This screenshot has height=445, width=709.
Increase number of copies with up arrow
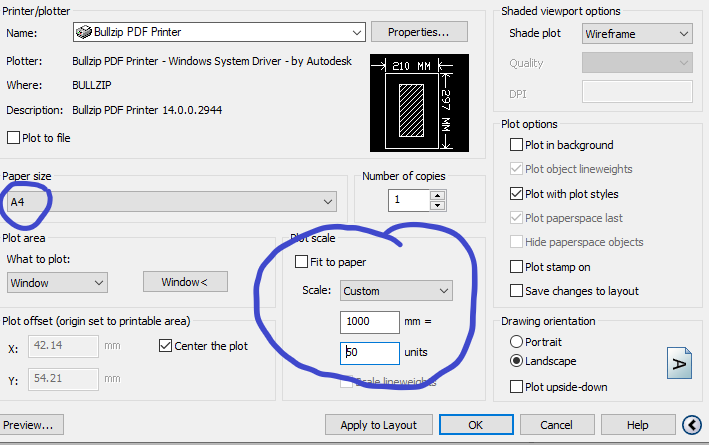tap(437, 195)
